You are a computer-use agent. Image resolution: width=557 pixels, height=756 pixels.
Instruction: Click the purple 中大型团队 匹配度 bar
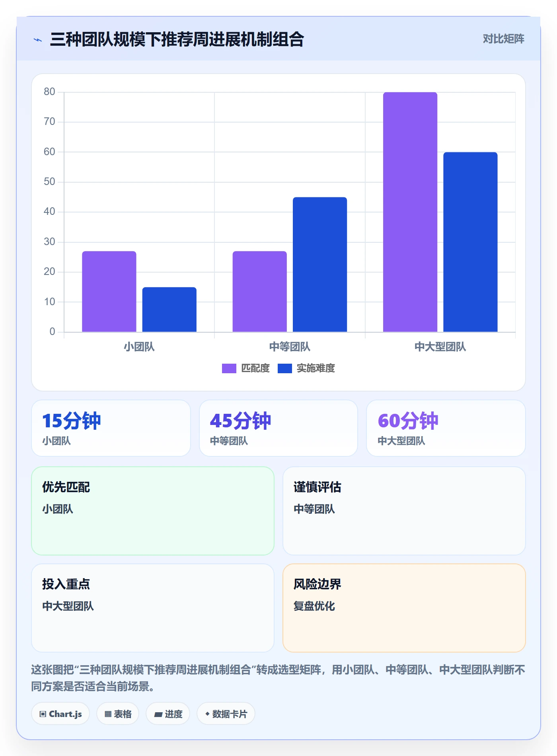[x=410, y=212]
